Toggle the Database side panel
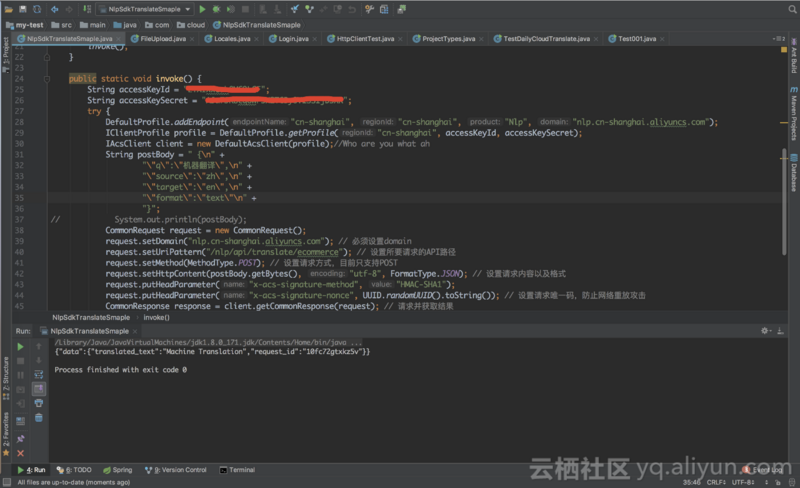The height and width of the screenshot is (488, 800). tap(794, 173)
